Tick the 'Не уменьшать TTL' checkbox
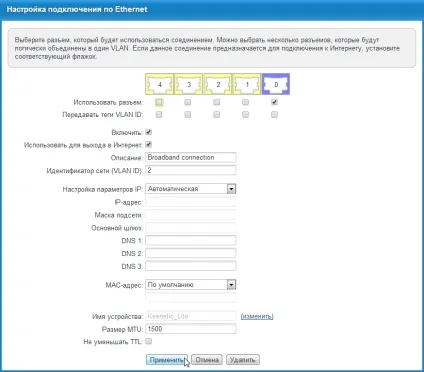The image size is (424, 372). 149,341
